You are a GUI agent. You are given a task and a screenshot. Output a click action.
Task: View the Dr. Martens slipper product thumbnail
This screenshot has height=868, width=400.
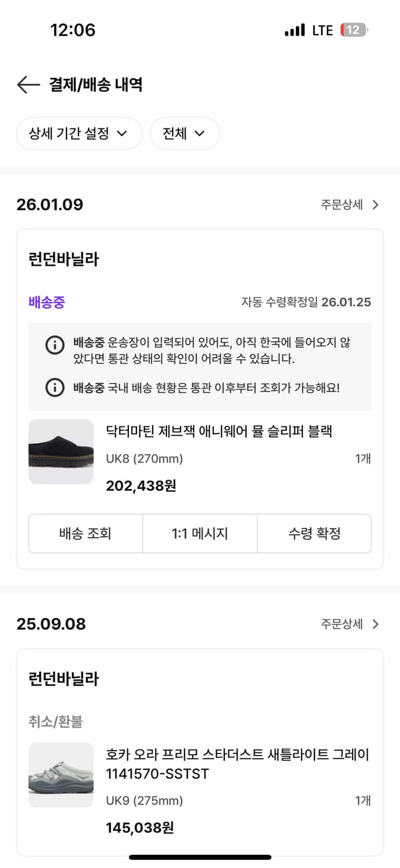[x=61, y=451]
